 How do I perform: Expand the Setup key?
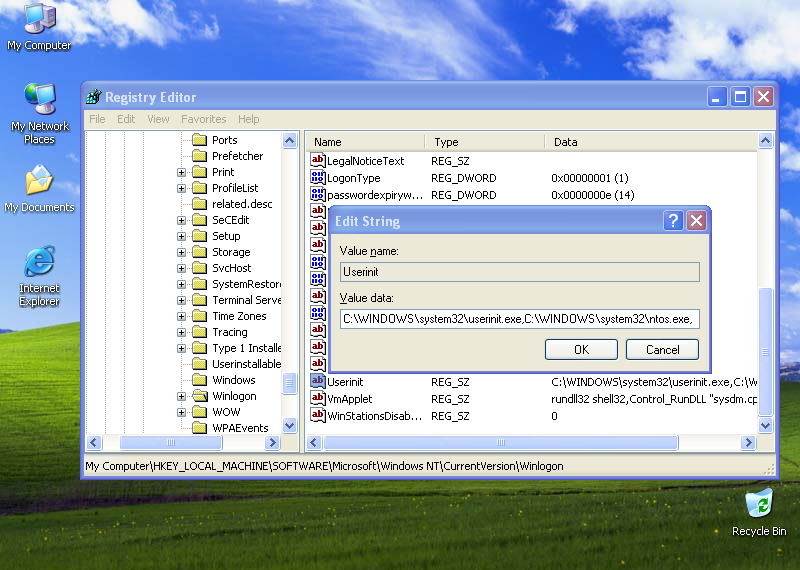tap(181, 236)
